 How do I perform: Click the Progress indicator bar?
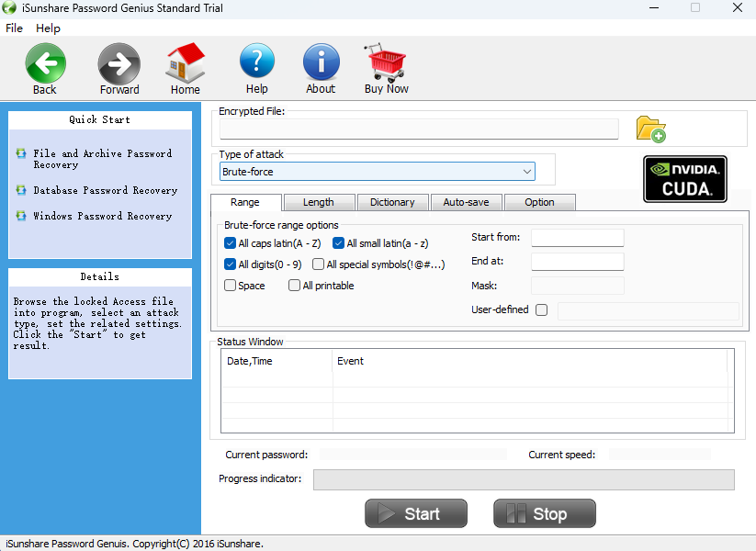[524, 479]
